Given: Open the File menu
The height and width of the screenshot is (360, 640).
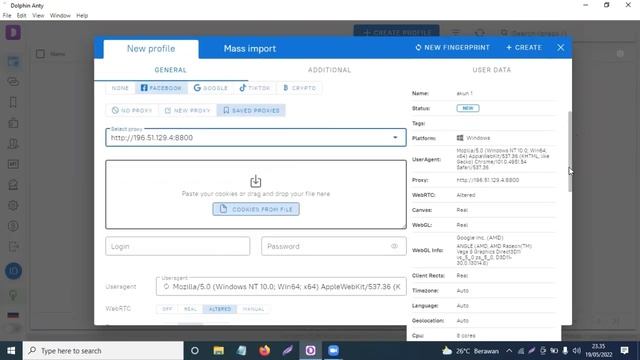Looking at the screenshot, I should point(7,16).
